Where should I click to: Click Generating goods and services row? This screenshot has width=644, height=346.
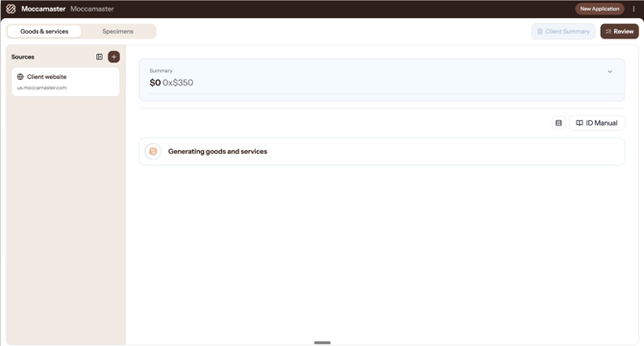click(x=382, y=152)
